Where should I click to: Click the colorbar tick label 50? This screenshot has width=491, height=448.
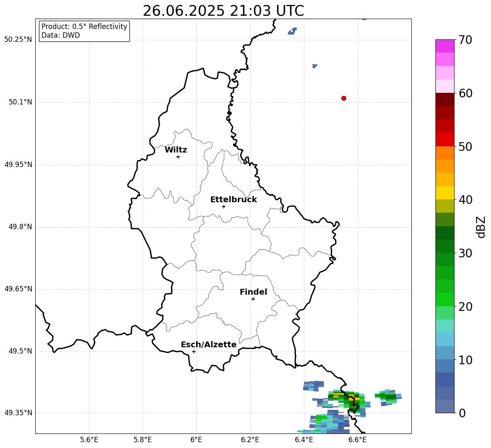coord(465,147)
